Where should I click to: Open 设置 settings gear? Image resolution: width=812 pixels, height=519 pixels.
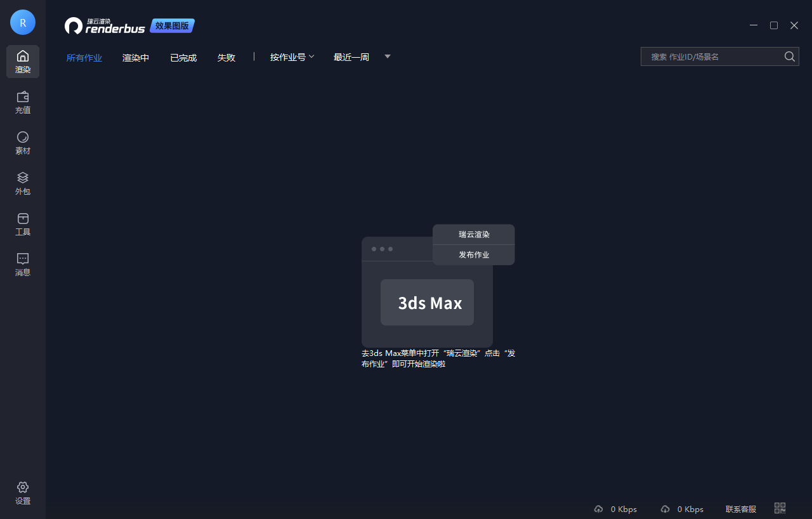pos(23,493)
